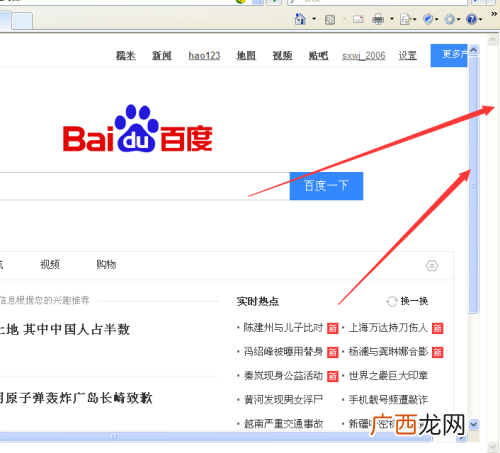Open the Print dropdown arrow
The width and height of the screenshot is (500, 453).
pyautogui.click(x=392, y=19)
